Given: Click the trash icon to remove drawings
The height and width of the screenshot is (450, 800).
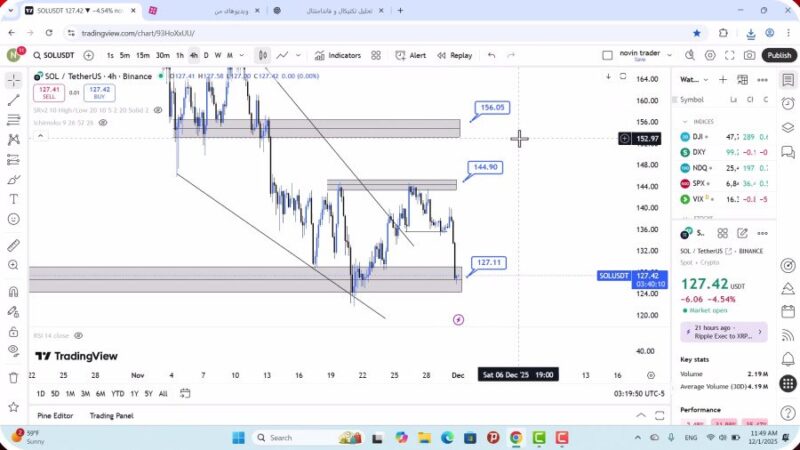Looking at the screenshot, I should 14,377.
